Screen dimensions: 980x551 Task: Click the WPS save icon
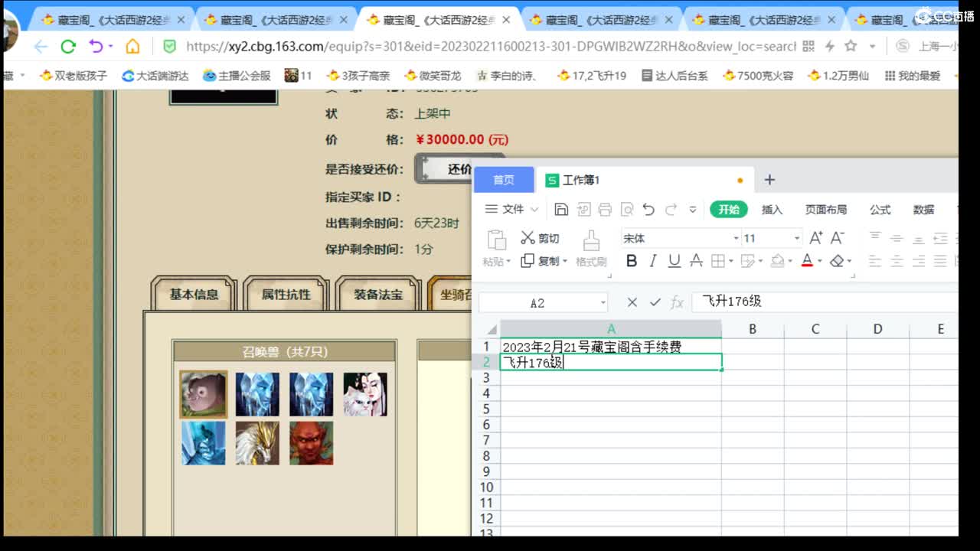click(x=561, y=209)
